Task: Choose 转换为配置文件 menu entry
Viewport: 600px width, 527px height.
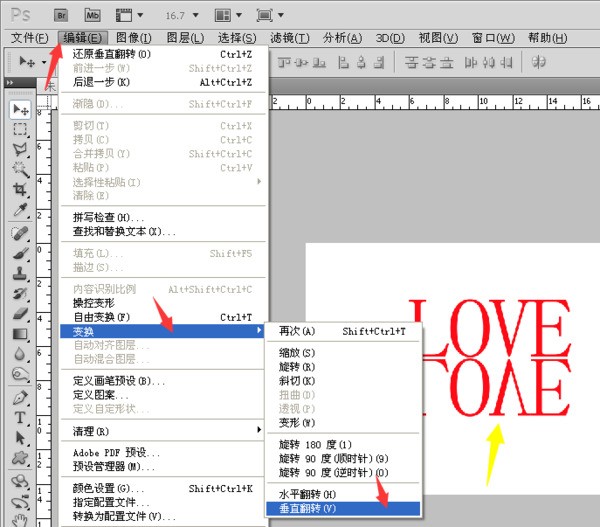Action: [162, 516]
